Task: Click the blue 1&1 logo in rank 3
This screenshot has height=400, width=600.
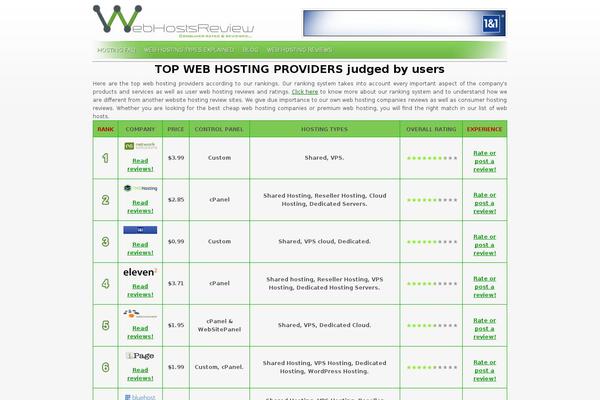Action: 140,230
